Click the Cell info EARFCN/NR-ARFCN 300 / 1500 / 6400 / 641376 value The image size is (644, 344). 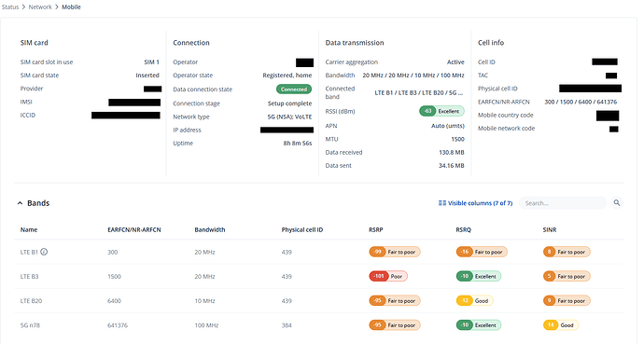(x=581, y=102)
